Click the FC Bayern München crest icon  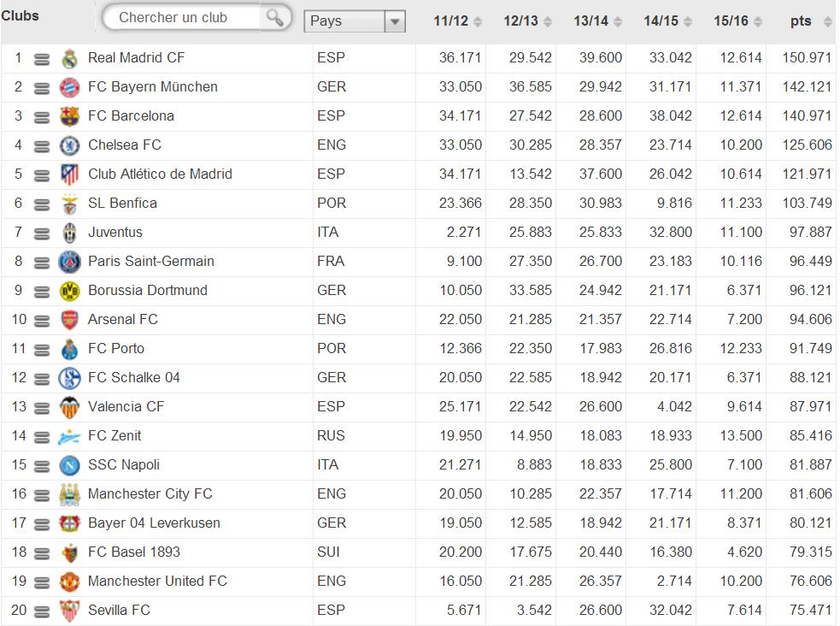click(x=69, y=87)
